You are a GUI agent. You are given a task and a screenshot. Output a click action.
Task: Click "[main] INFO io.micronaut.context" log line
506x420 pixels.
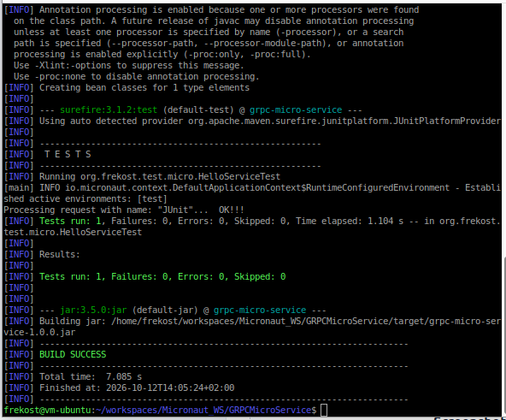[252, 188]
